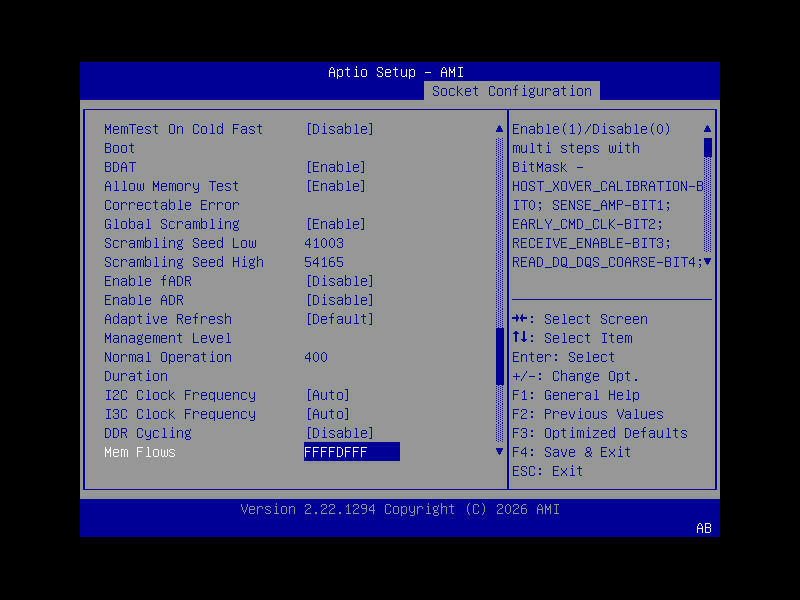The width and height of the screenshot is (800, 600).
Task: Click the Select Item arrows hint
Action: (x=572, y=338)
